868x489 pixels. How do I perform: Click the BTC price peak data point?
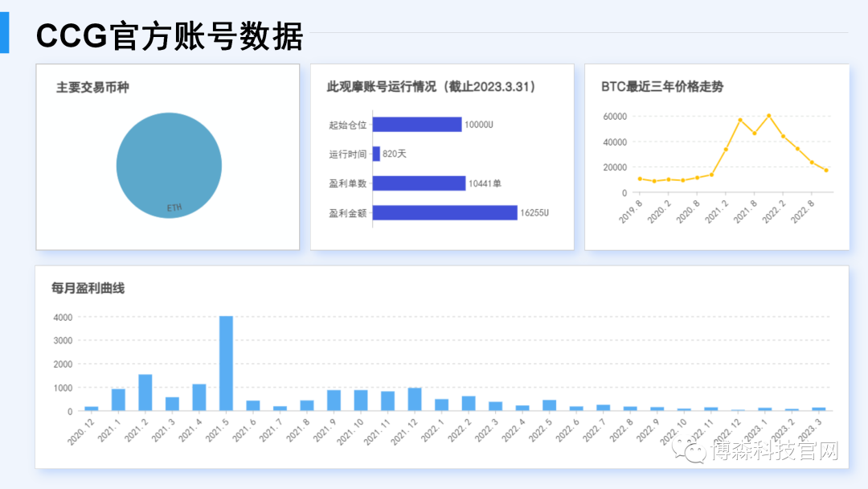(769, 116)
